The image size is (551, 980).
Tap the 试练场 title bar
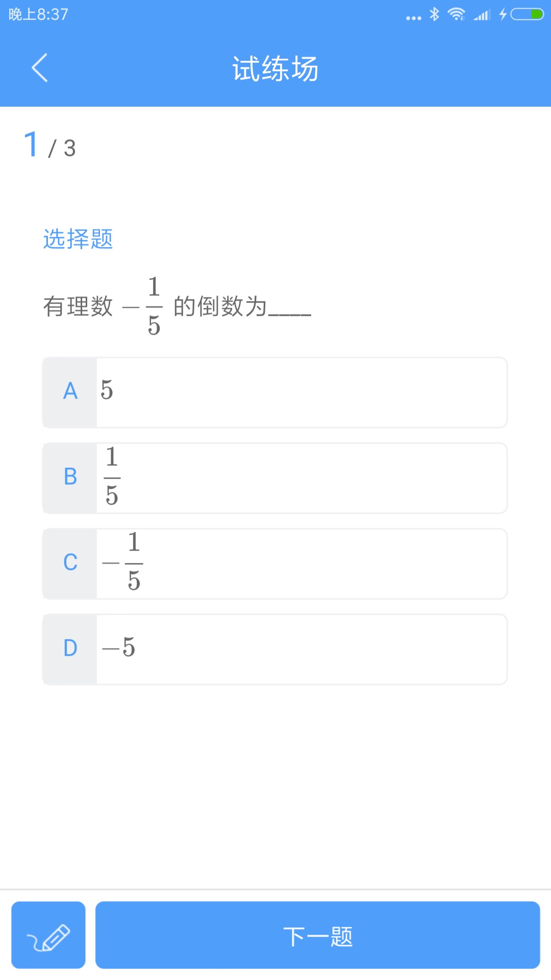tap(275, 70)
